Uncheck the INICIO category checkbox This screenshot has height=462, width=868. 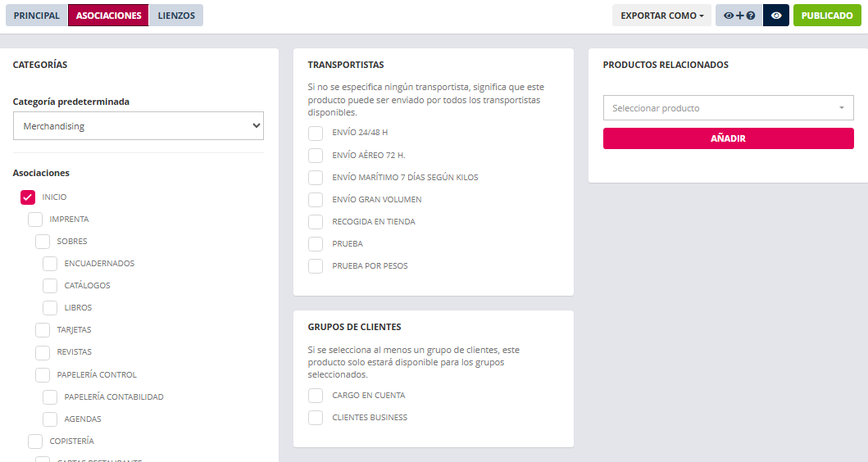pyautogui.click(x=28, y=197)
